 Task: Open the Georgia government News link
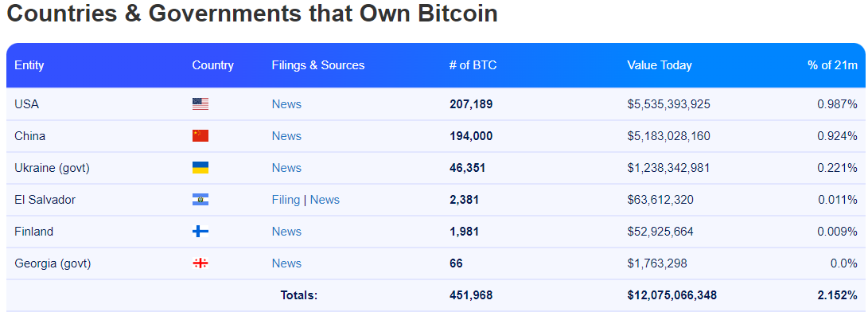point(286,263)
